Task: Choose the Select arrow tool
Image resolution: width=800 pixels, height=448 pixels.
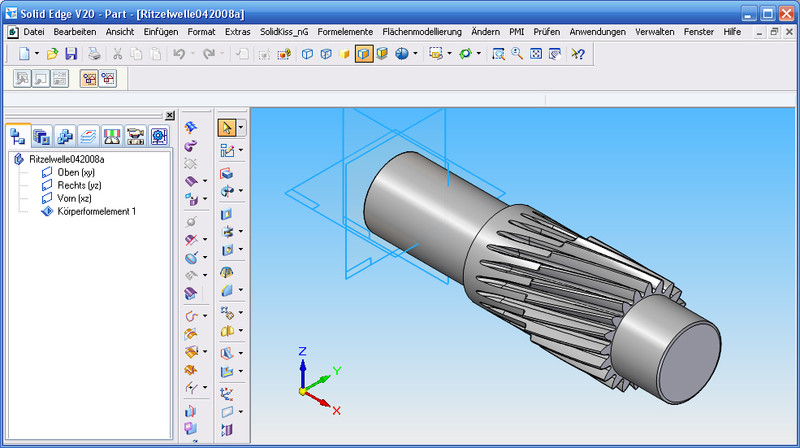Action: 227,127
